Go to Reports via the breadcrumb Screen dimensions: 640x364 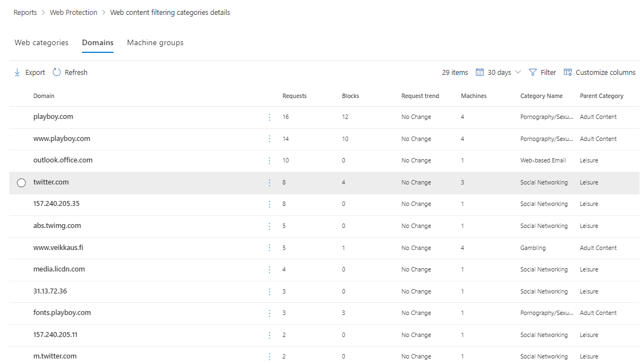click(x=25, y=12)
